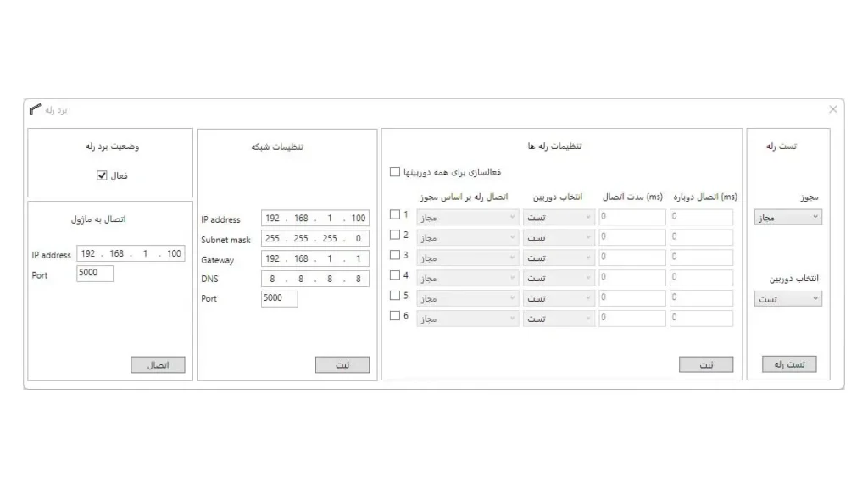The width and height of the screenshot is (868, 488).
Task: Select the relay 6 checkbox
Action: coord(395,316)
